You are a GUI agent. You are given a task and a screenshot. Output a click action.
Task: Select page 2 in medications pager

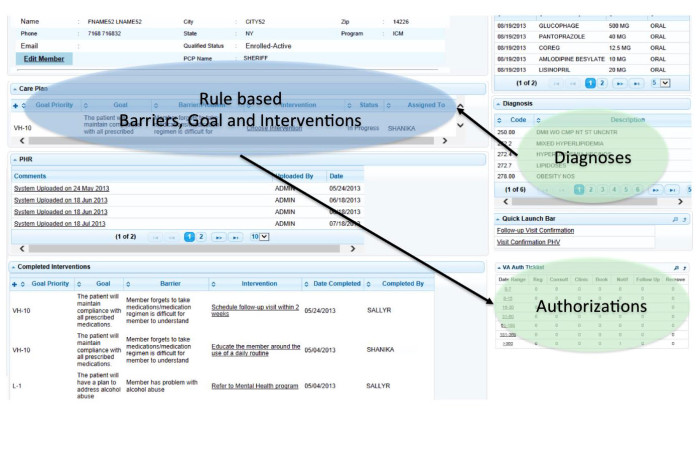602,83
